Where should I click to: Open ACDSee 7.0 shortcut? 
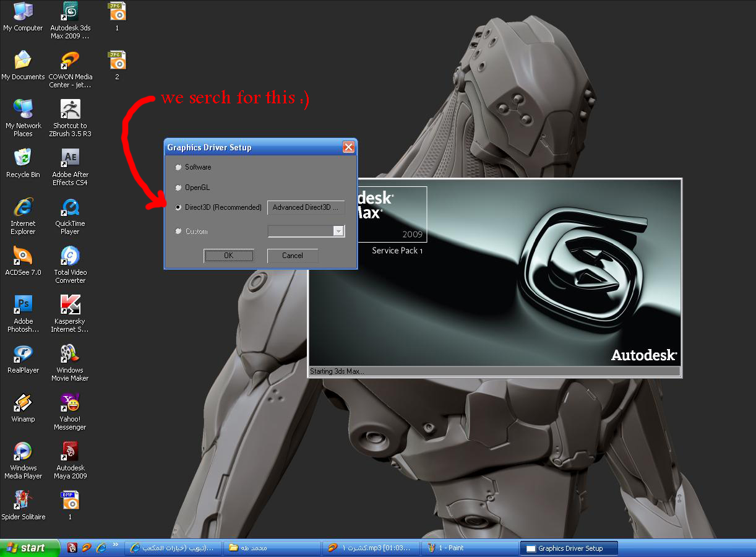(23, 261)
